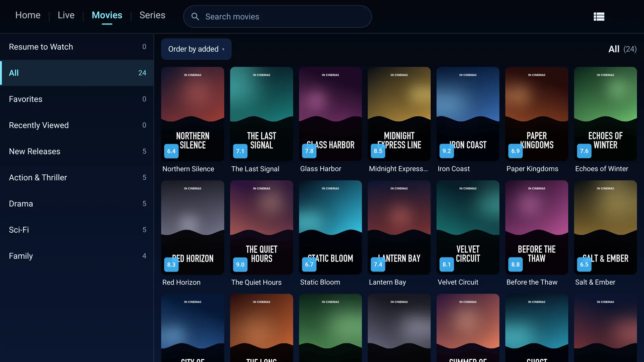This screenshot has height=362, width=644.
Task: Click the 9.0 rating badge on The Quiet Hours
Action: (x=240, y=265)
